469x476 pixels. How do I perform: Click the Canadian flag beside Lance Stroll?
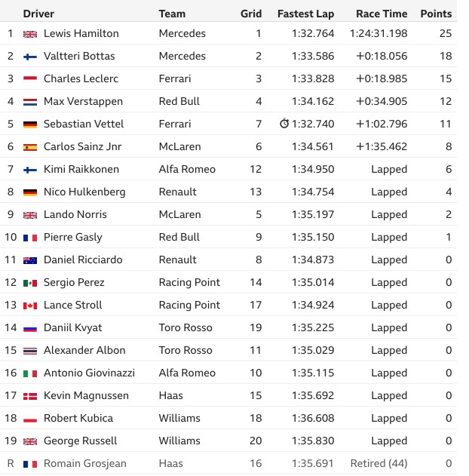[30, 306]
